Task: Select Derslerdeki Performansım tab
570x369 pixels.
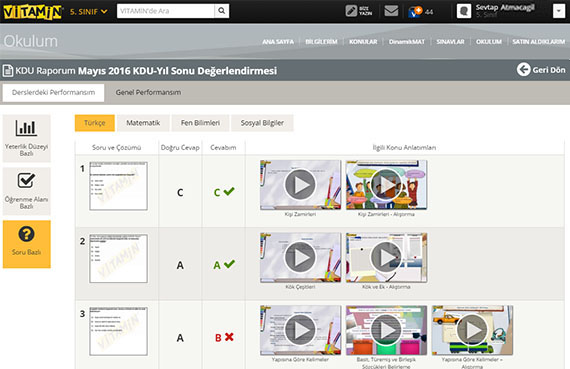Action: pyautogui.click(x=53, y=92)
